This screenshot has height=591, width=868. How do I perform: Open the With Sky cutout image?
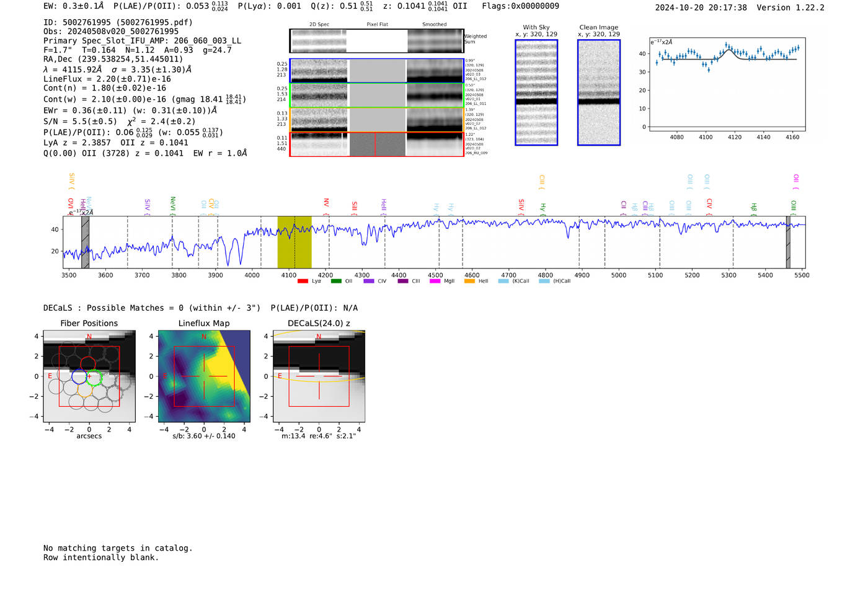[x=536, y=92]
